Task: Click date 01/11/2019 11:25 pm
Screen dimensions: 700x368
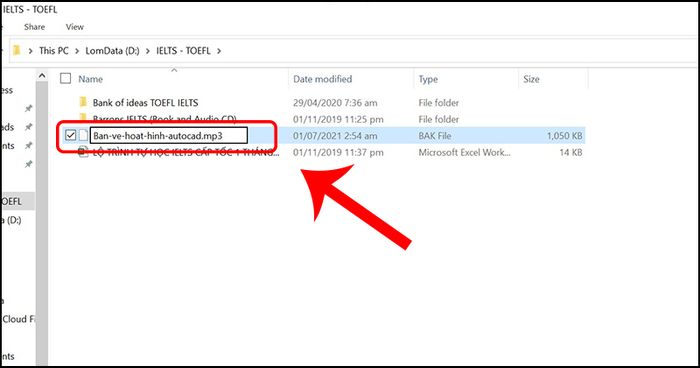Action: pyautogui.click(x=338, y=119)
